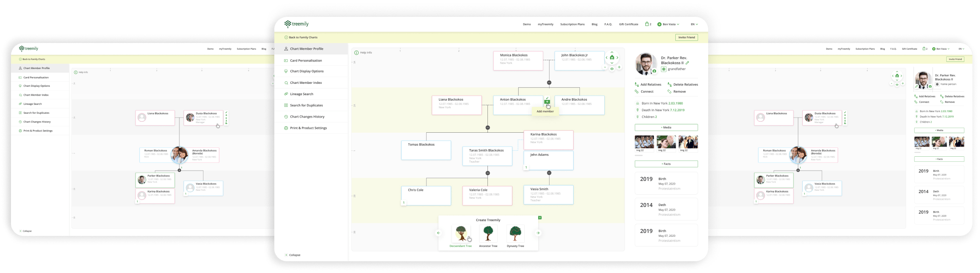Open Print & Product Settings in center sidebar
The width and height of the screenshot is (980, 273).
pyautogui.click(x=311, y=128)
